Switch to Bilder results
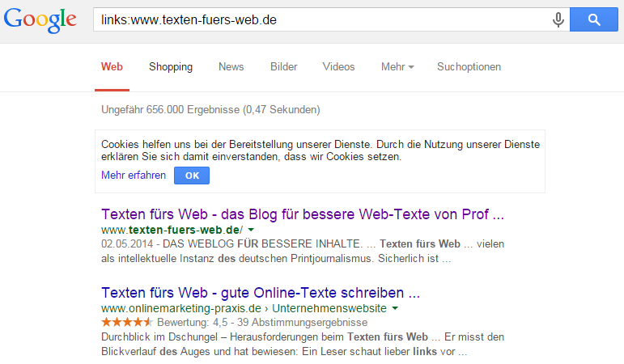The image size is (624, 364). click(284, 67)
